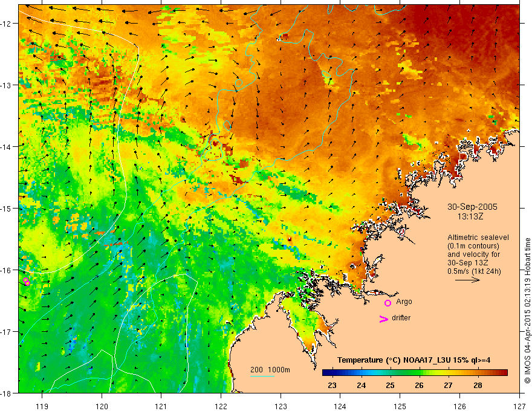Screen dimensions: 532x411
Task: Click the '124' longitude axis label
Action: (340, 406)
